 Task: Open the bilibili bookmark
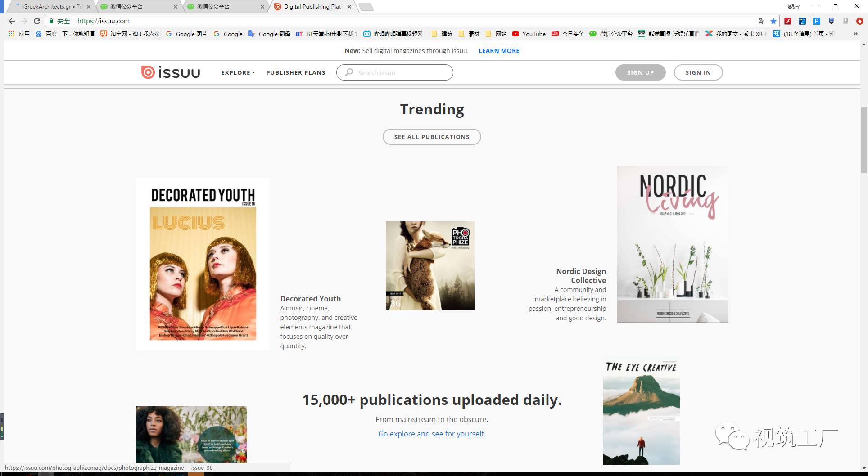(x=393, y=34)
